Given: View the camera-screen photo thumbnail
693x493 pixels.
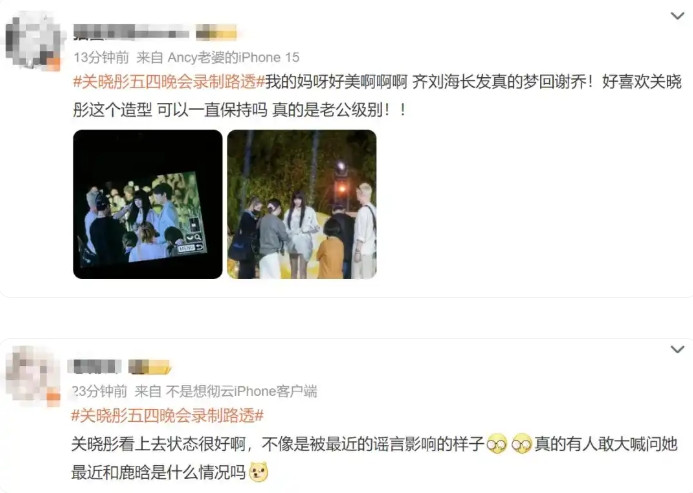Looking at the screenshot, I should pyautogui.click(x=148, y=204).
